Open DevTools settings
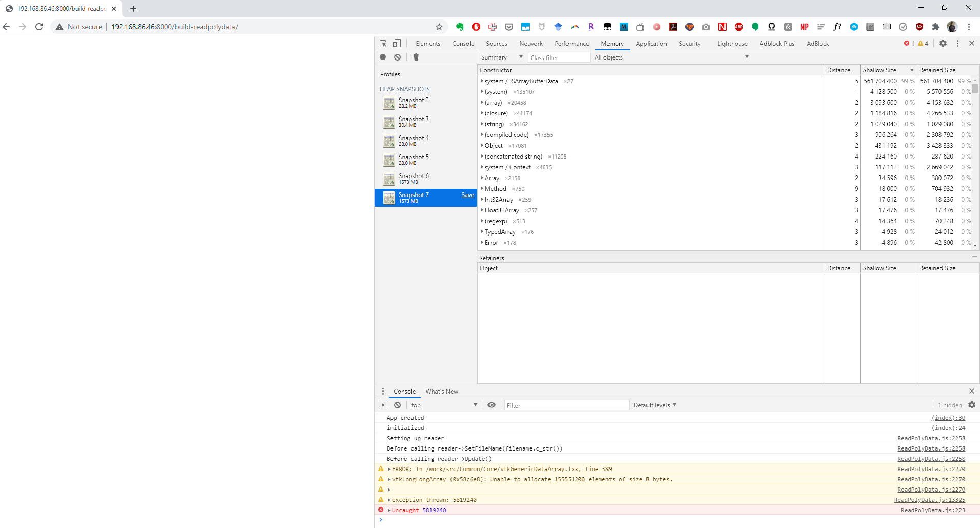Viewport: 980px width, 528px height. coord(943,43)
